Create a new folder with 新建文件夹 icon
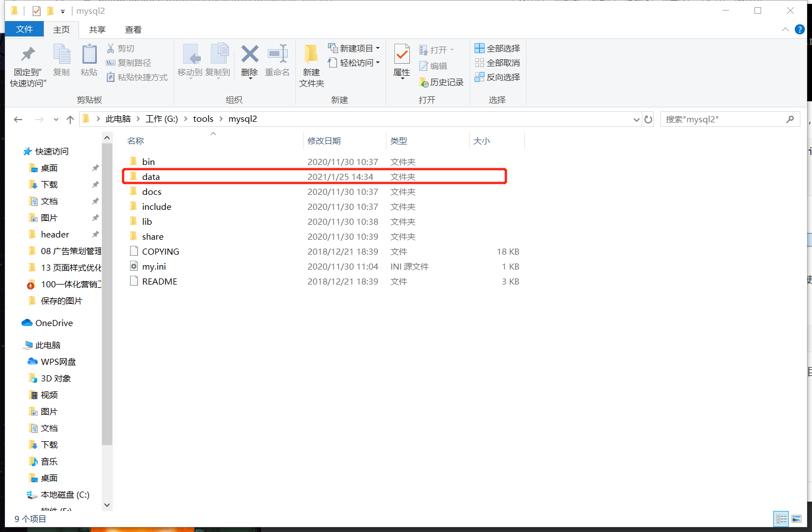 point(311,54)
